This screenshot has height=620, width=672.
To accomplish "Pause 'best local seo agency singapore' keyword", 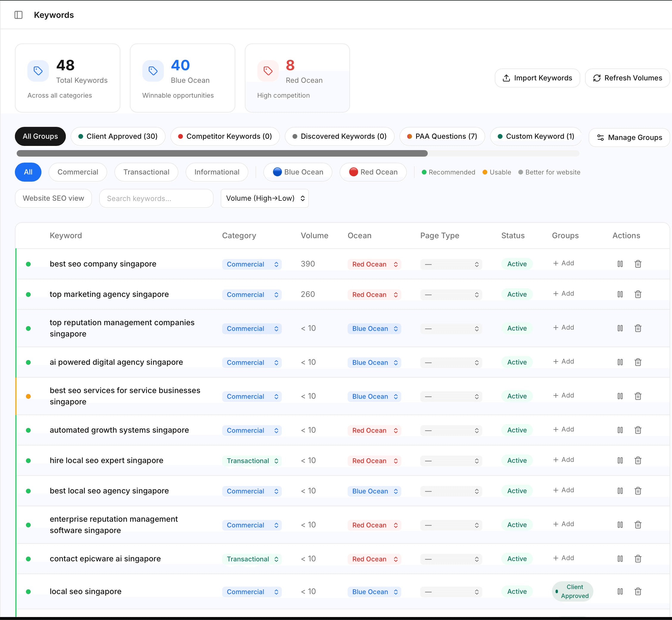I will tap(620, 491).
